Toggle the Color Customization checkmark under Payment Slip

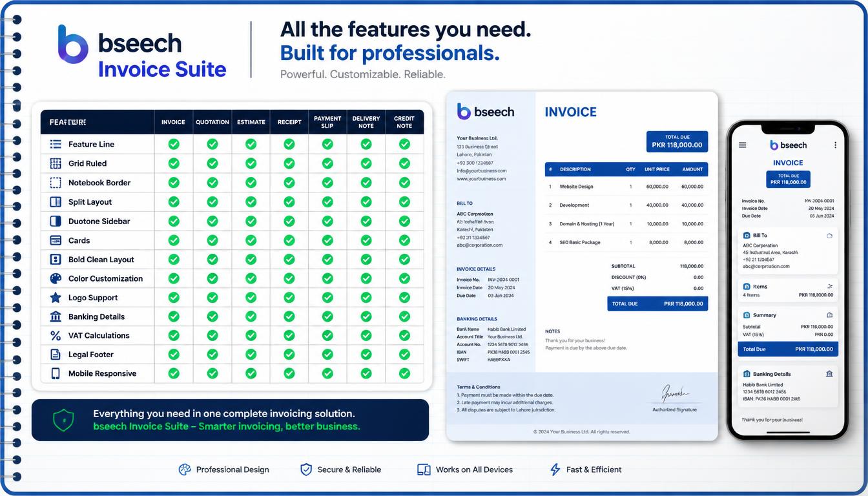coord(327,278)
